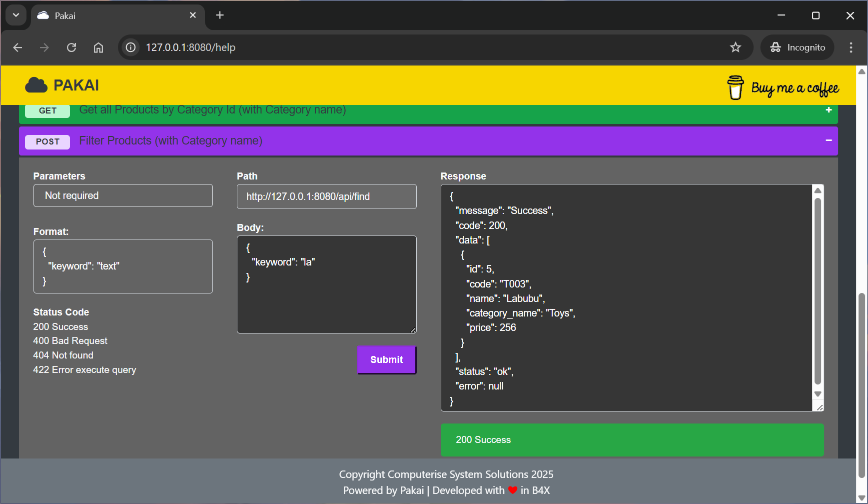Click the 422 Error execute query line
Image resolution: width=868 pixels, height=504 pixels.
84,370
